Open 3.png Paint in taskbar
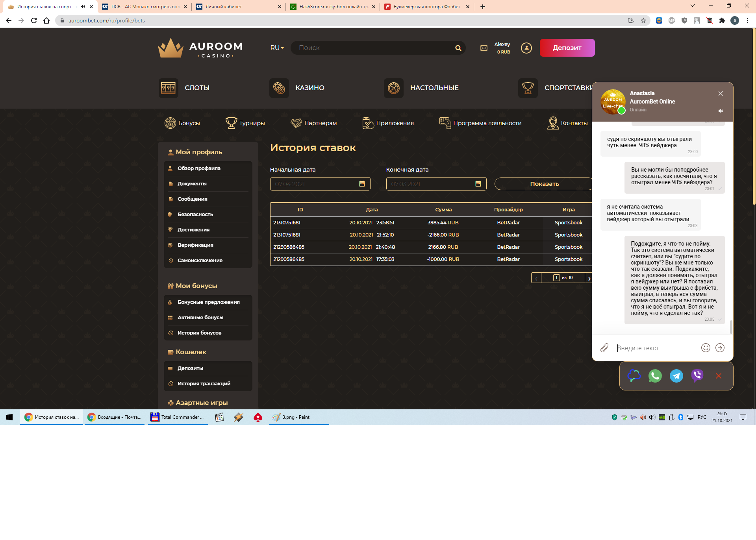This screenshot has height=540, width=756. pyautogui.click(x=299, y=417)
